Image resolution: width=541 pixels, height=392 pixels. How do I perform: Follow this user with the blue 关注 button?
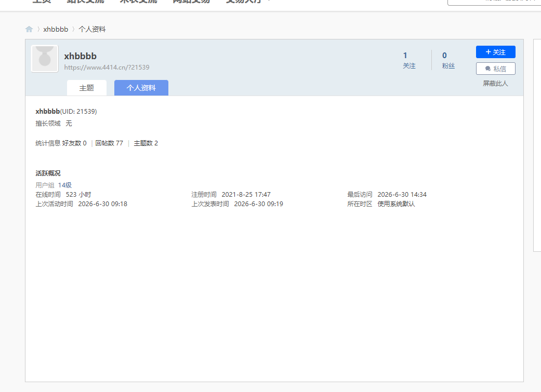coord(495,52)
